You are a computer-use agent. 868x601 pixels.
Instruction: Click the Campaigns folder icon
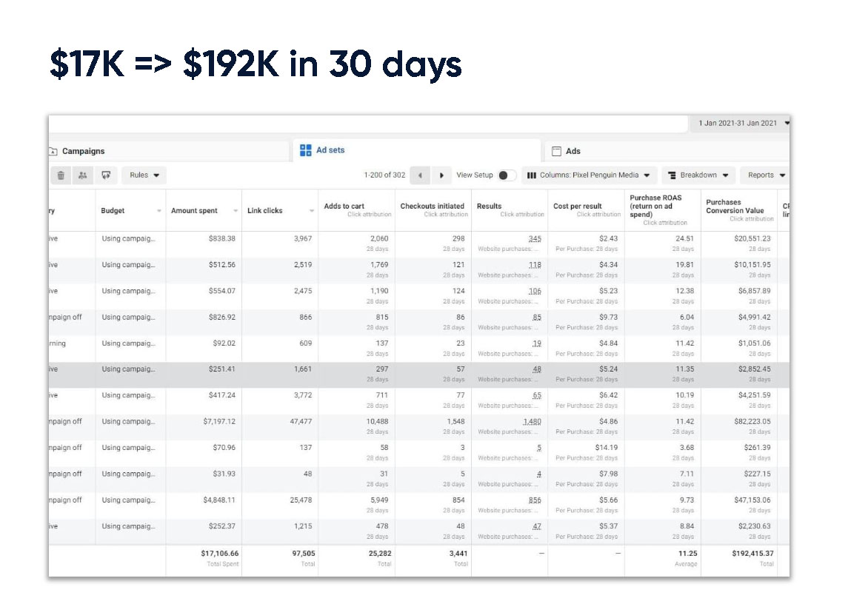(53, 151)
